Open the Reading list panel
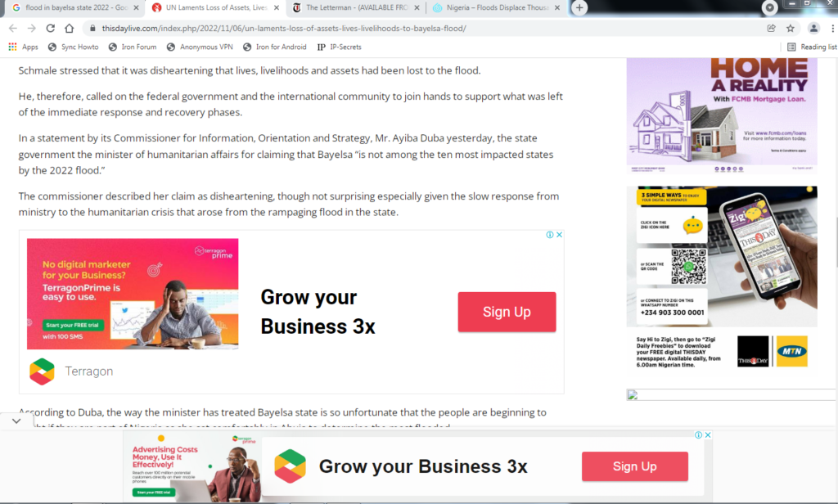The width and height of the screenshot is (838, 504). click(812, 47)
